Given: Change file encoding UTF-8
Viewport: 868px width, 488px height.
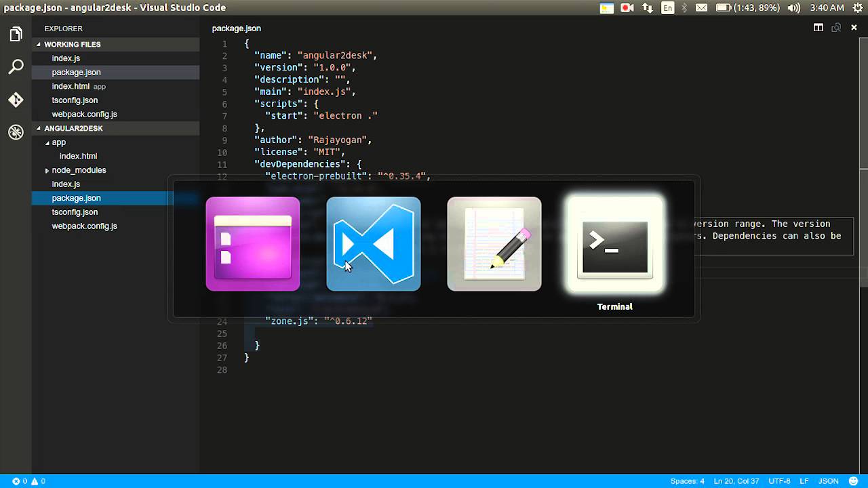Looking at the screenshot, I should 779,481.
